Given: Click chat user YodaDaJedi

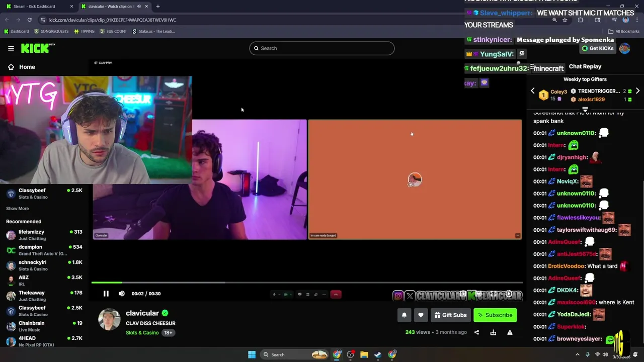Looking at the screenshot, I should 574,315.
